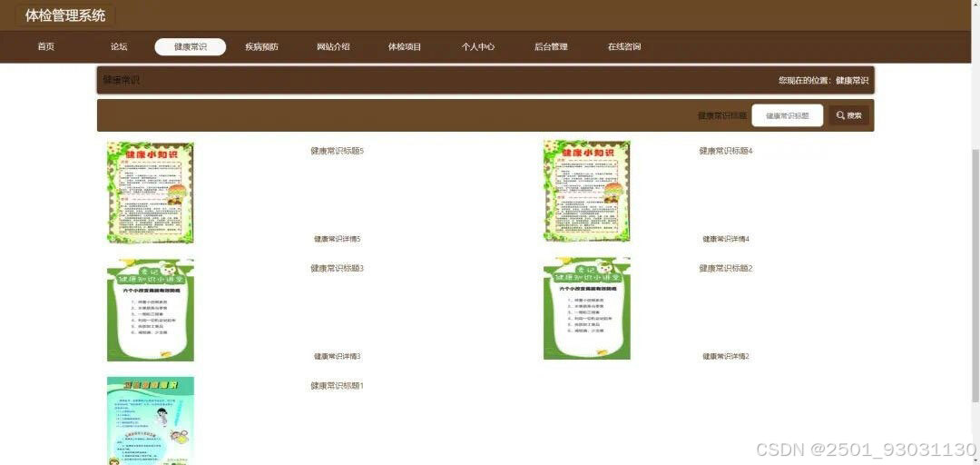This screenshot has width=980, height=465.
Task: Open thumbnail for 健康常识标题2
Action: [x=587, y=309]
